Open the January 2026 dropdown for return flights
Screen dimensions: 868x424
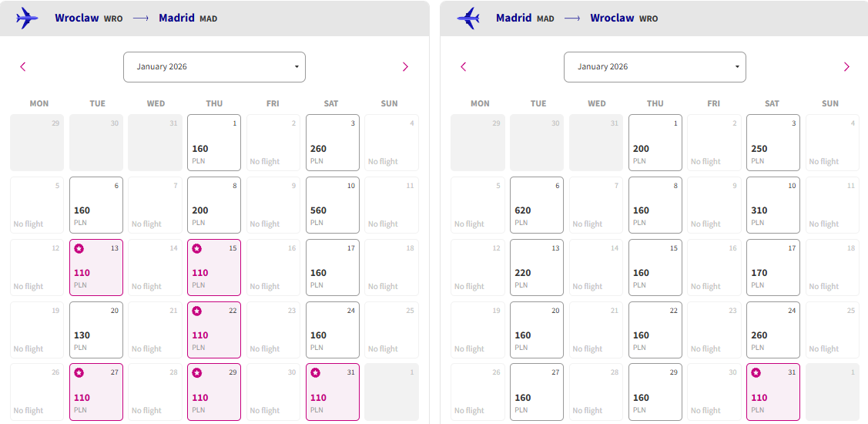655,67
